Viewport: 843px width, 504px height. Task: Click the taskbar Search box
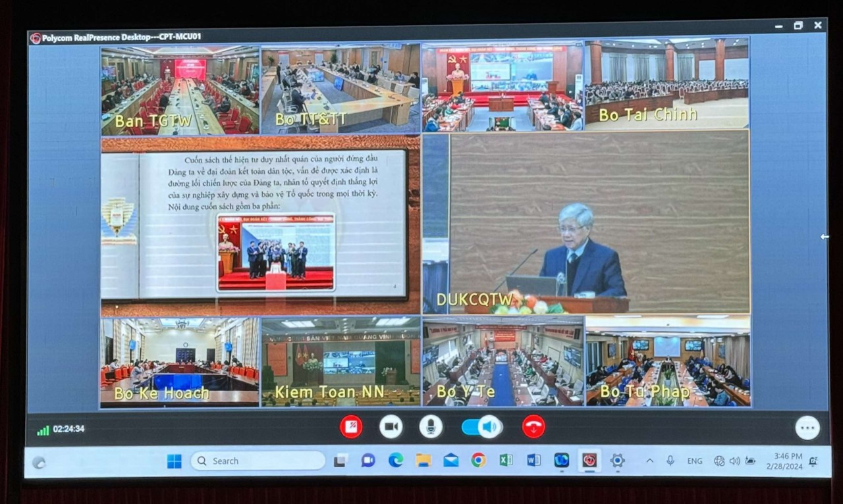coord(258,461)
